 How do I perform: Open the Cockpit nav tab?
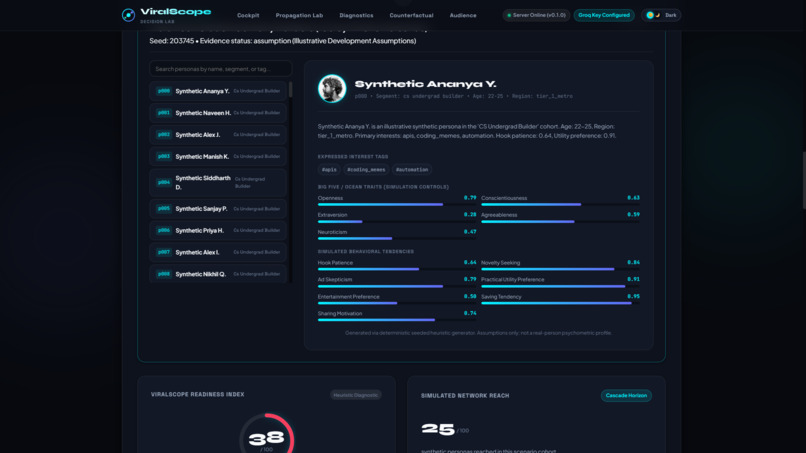pyautogui.click(x=248, y=15)
